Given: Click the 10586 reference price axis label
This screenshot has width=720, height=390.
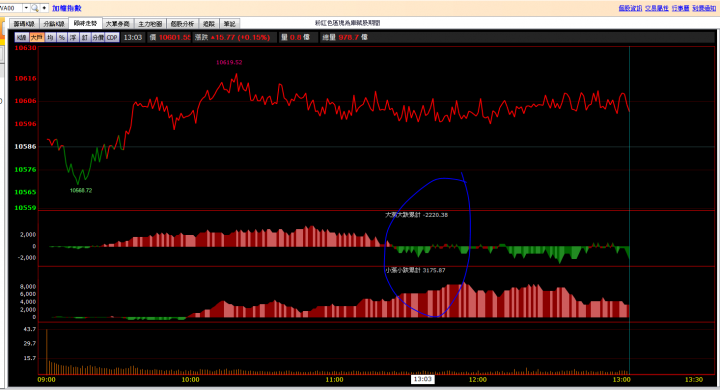Looking at the screenshot, I should pyautogui.click(x=25, y=147).
